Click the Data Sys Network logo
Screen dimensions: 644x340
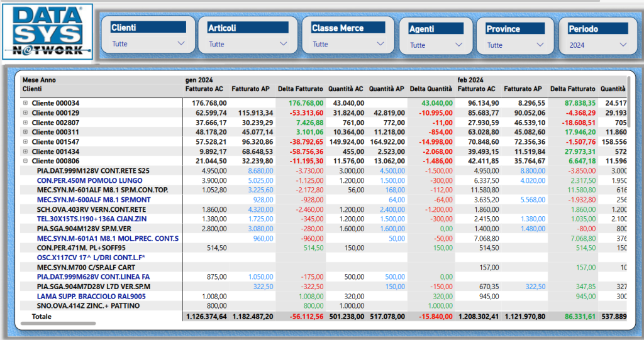47,31
